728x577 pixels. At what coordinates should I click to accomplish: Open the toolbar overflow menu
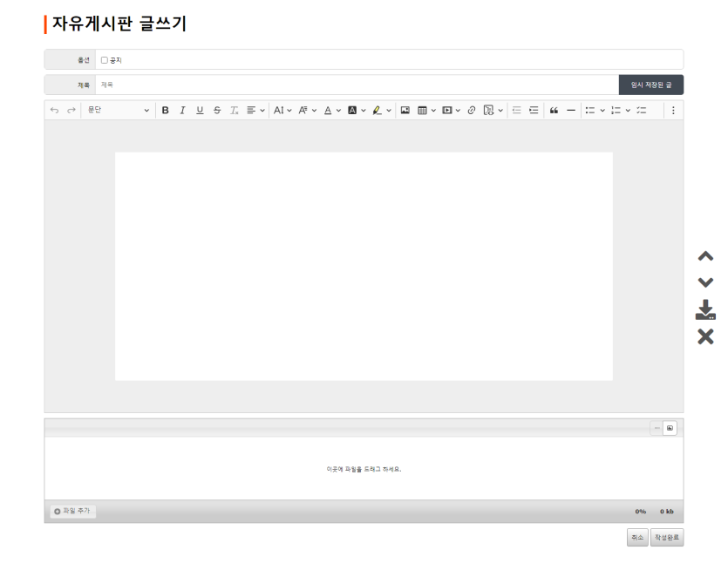coord(673,110)
